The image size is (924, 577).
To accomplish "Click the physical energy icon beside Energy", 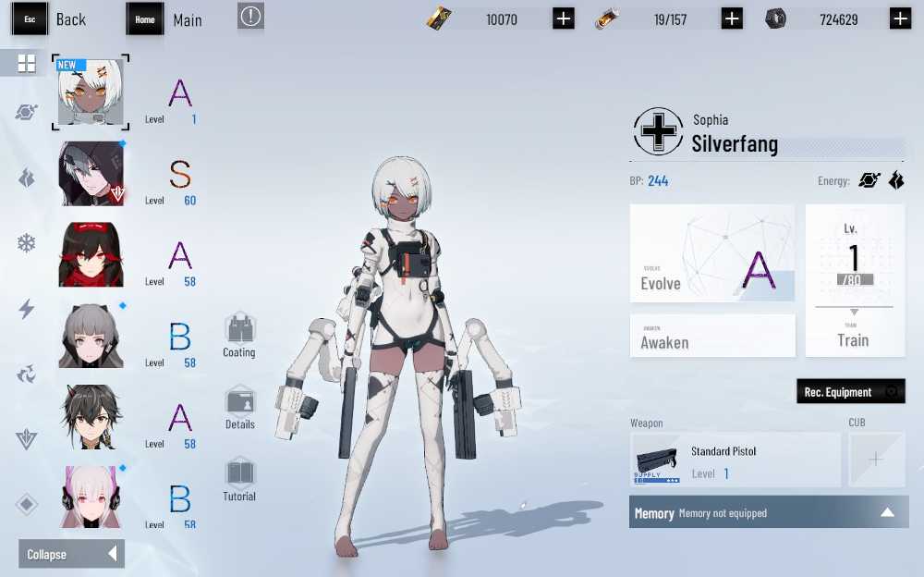I will pyautogui.click(x=869, y=180).
